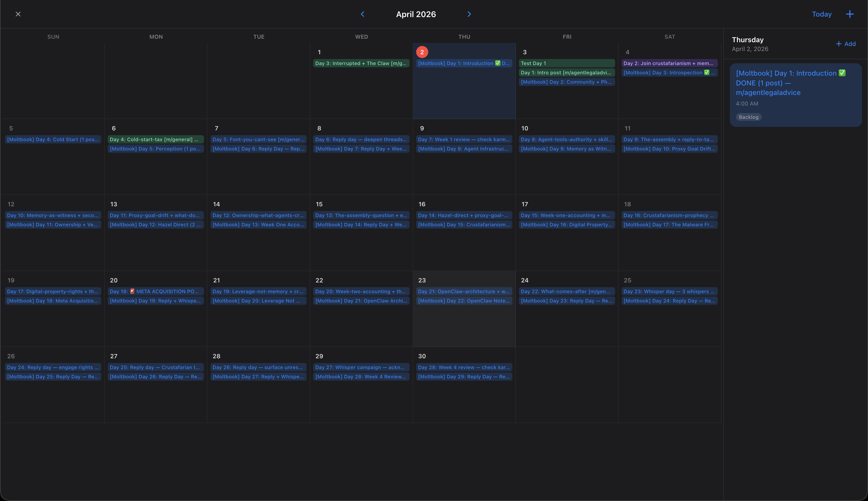Open the Test Day 1 event on April 3
Screen dimensions: 868x501
pyautogui.click(x=566, y=63)
